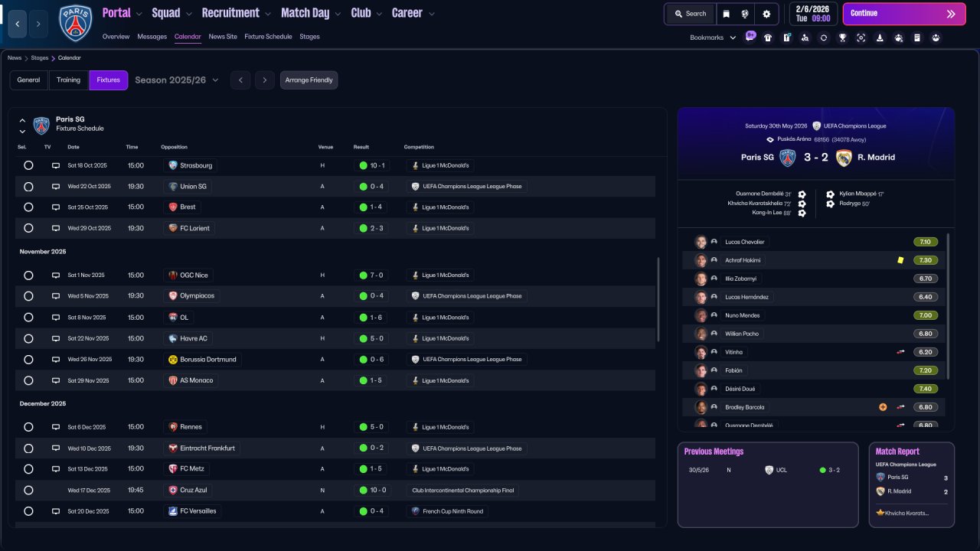The width and height of the screenshot is (980, 551).
Task: Click the Borussia Dortmund club crest
Action: 173,360
